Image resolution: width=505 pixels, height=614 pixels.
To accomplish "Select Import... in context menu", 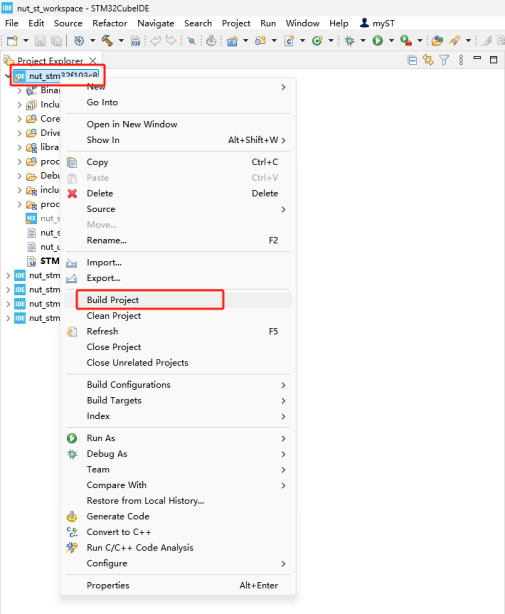I will coord(178,262).
